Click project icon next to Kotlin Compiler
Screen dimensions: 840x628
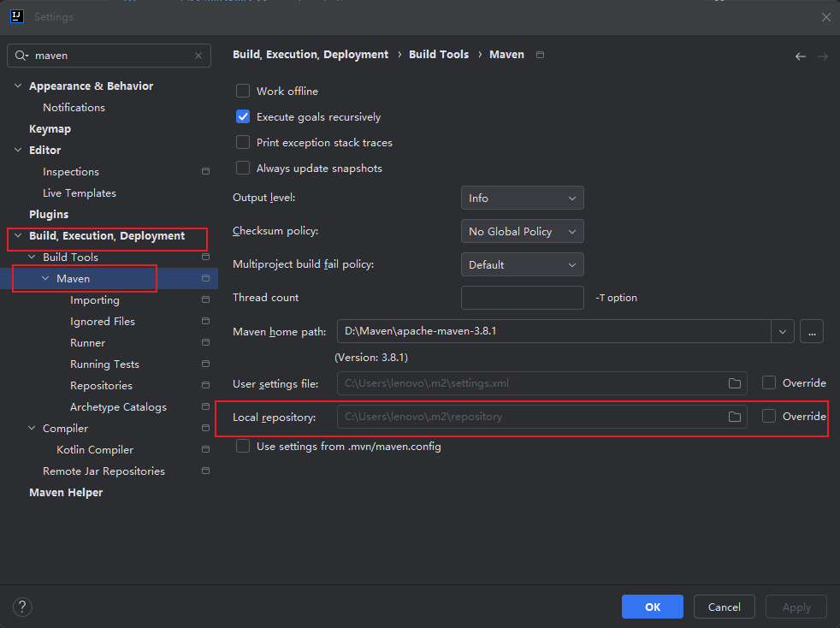(x=205, y=450)
